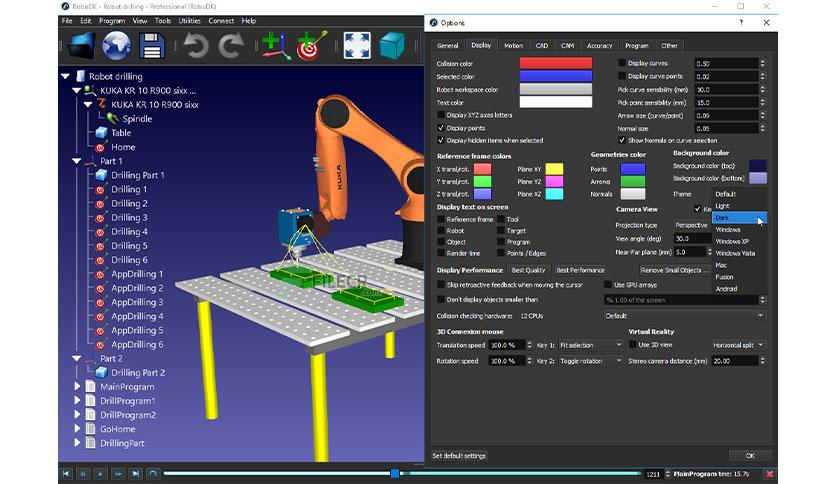The height and width of the screenshot is (484, 836).
Task: Add a reference frame icon
Action: 276,46
